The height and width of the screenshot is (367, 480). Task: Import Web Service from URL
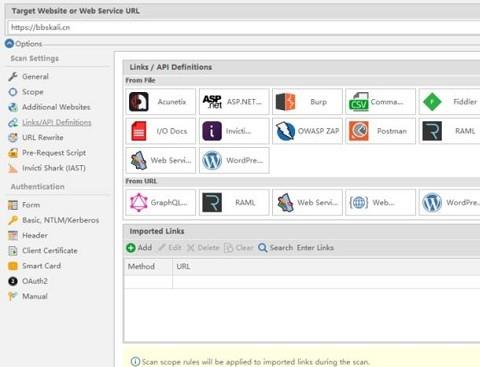click(307, 202)
